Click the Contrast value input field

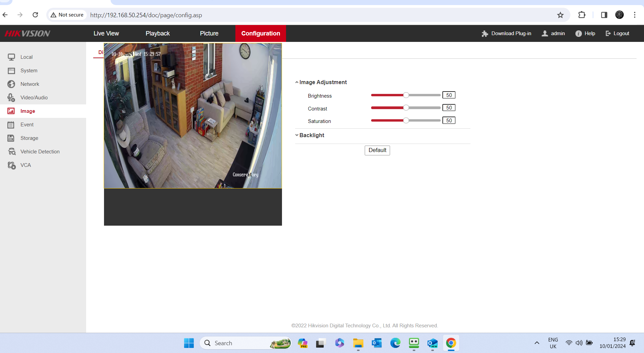coord(449,107)
